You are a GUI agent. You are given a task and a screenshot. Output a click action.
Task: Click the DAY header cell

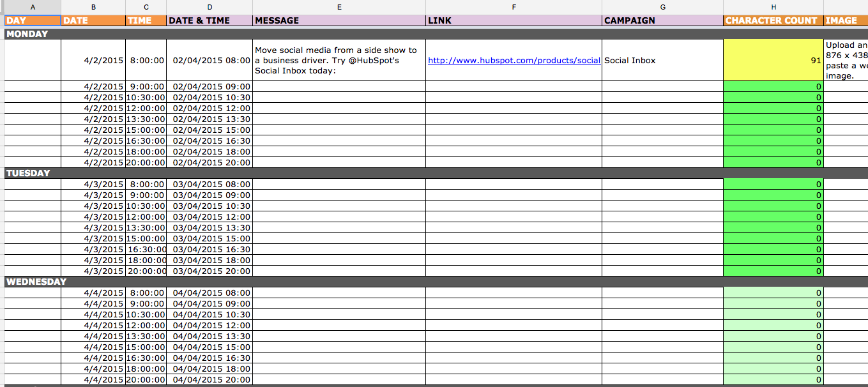(33, 20)
